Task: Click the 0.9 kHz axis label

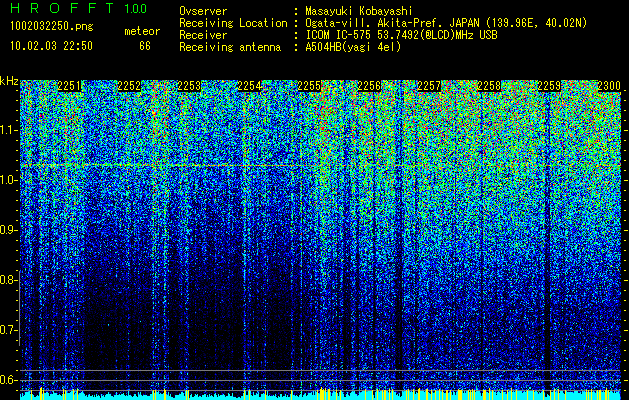Action: pos(9,230)
